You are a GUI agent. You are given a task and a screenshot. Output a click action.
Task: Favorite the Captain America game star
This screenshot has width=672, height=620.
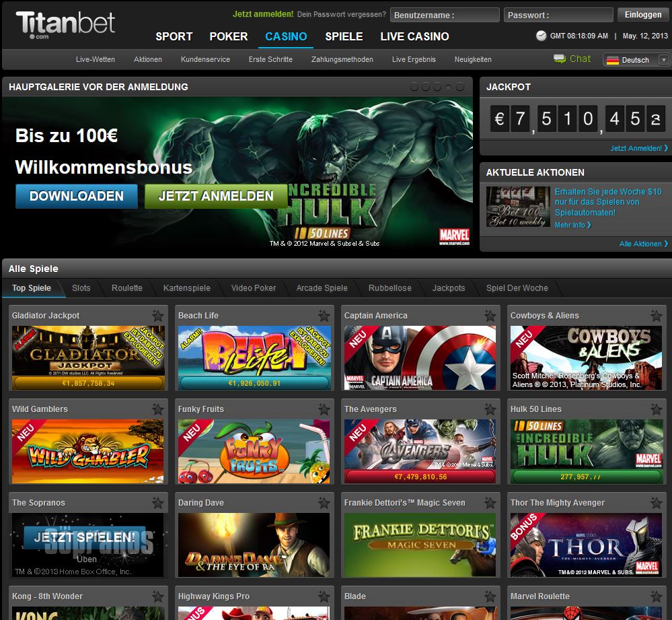[x=490, y=316]
